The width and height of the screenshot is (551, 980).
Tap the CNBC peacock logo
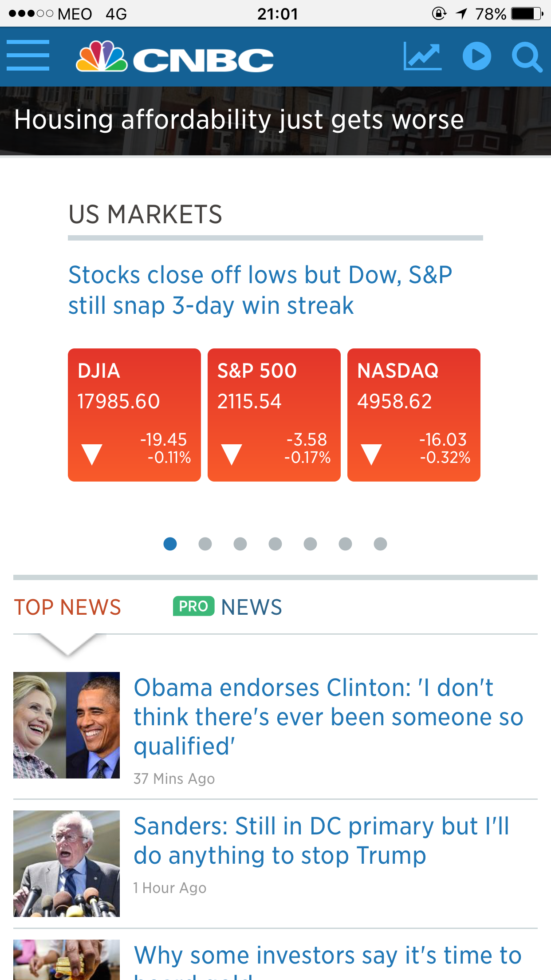click(x=102, y=57)
